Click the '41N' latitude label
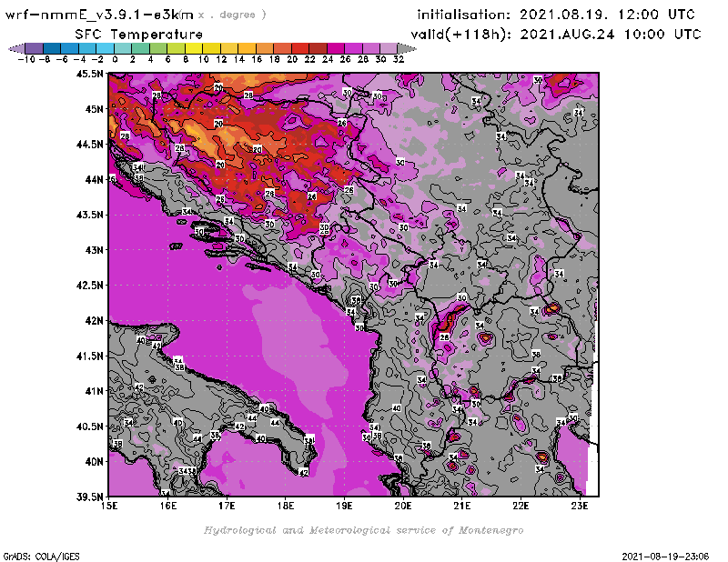 [x=95, y=391]
